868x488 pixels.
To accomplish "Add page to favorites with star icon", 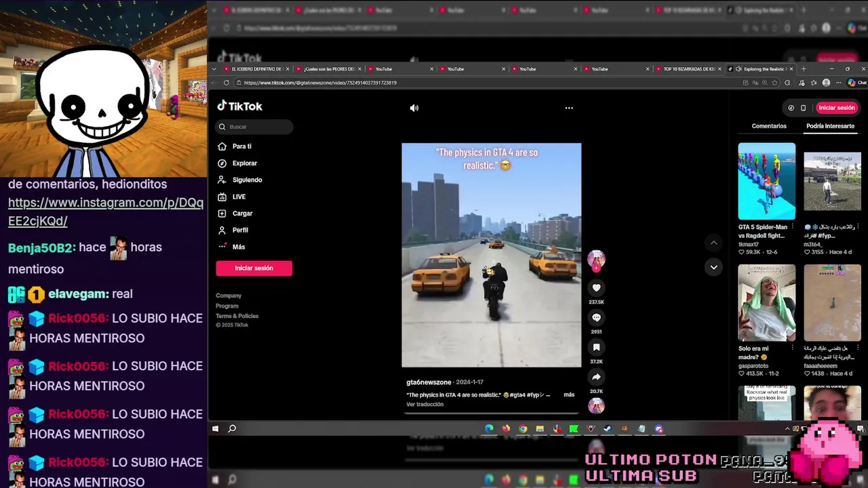I will [775, 83].
